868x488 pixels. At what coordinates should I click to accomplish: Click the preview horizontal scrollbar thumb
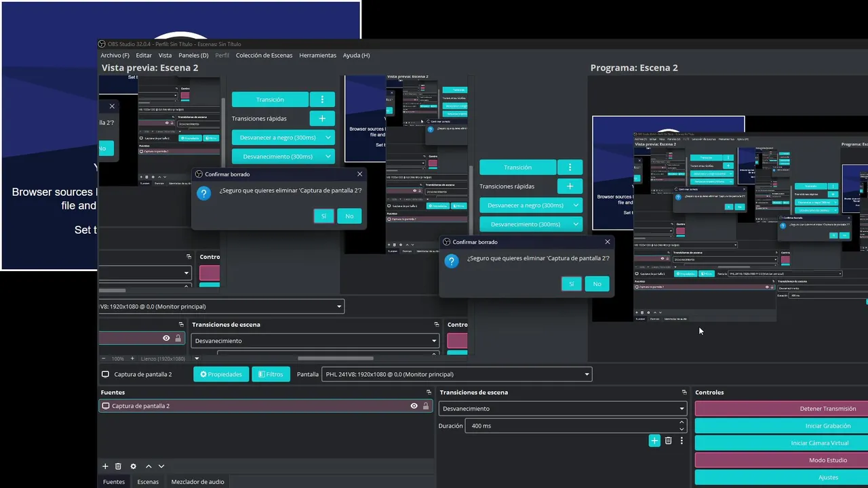[x=336, y=359]
